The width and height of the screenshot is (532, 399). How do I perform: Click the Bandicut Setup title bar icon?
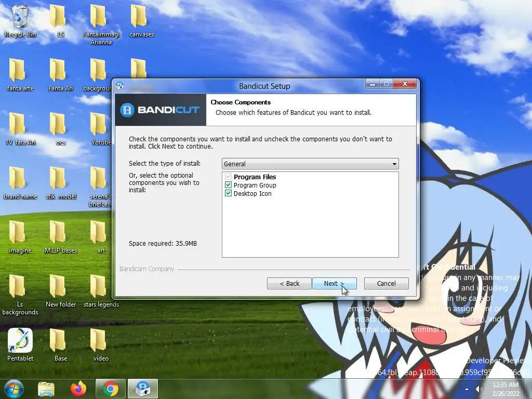pyautogui.click(x=120, y=86)
